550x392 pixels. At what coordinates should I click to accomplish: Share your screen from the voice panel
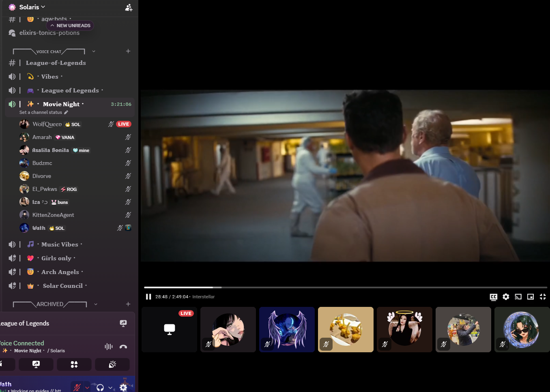pyautogui.click(x=36, y=364)
